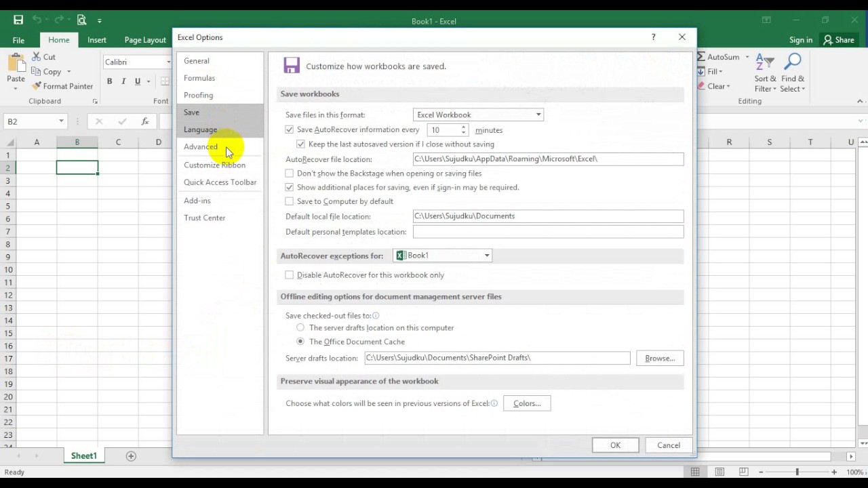Click the Help question mark in Excel Options
This screenshot has height=488, width=868.
653,37
